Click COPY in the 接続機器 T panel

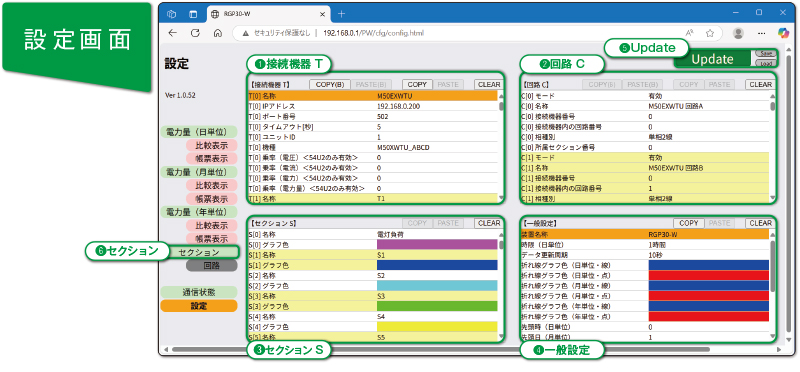(417, 85)
